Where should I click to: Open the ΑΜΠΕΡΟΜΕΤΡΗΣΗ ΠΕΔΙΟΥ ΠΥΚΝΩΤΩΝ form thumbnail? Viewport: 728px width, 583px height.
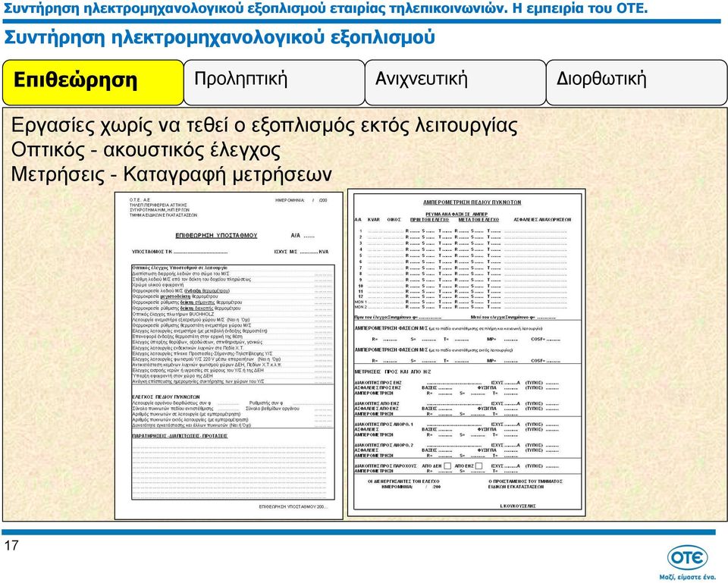click(466, 353)
